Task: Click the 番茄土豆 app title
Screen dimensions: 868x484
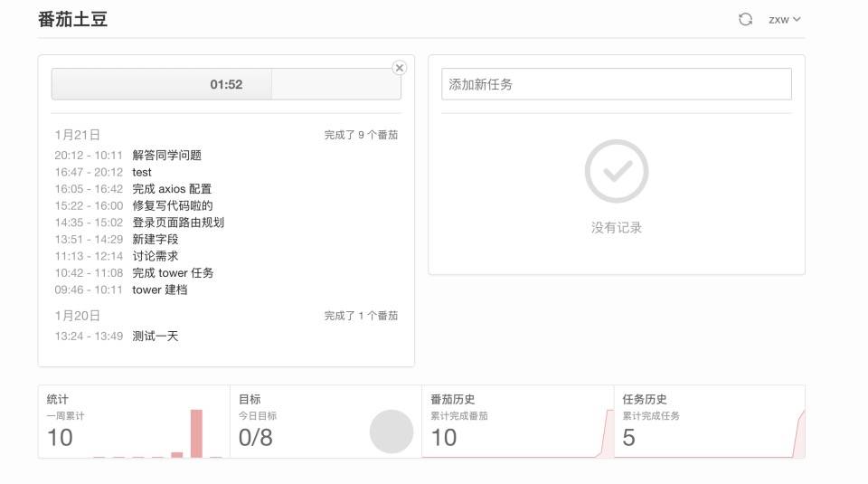Action: coord(72,19)
